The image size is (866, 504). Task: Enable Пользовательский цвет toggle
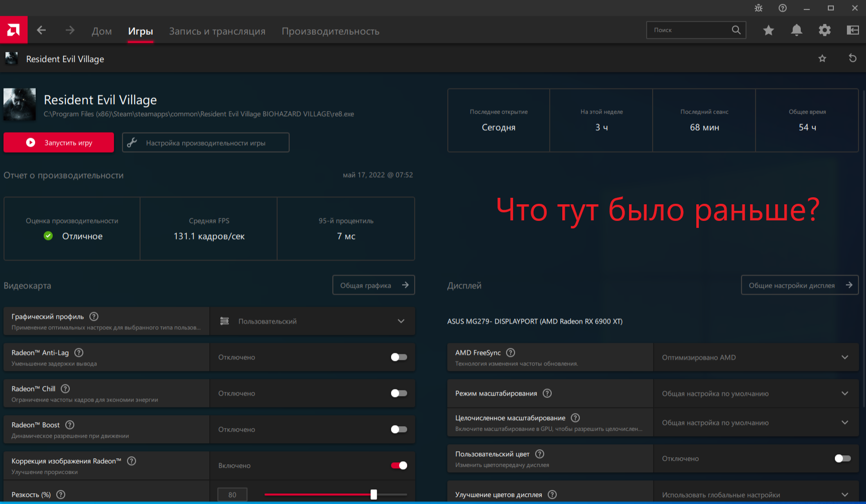click(x=843, y=458)
